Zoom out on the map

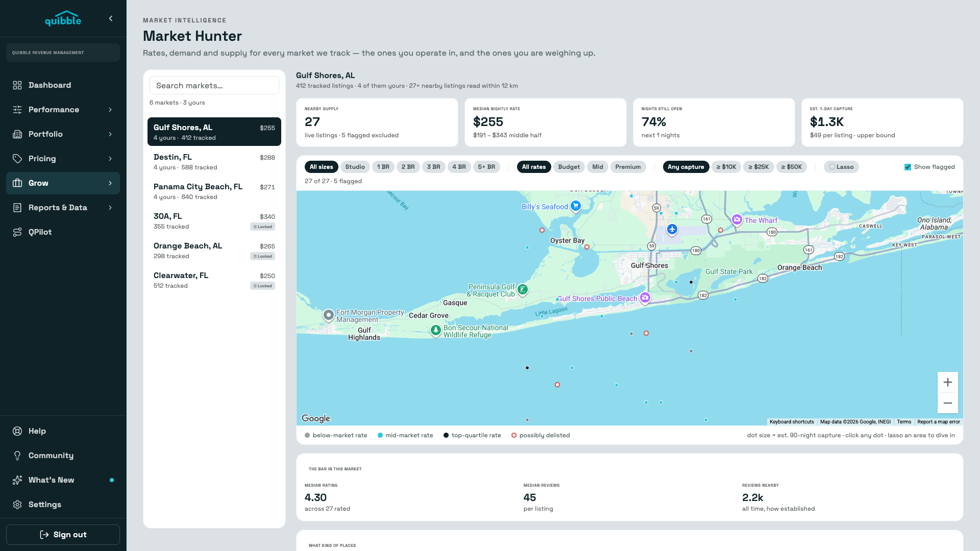tap(948, 403)
